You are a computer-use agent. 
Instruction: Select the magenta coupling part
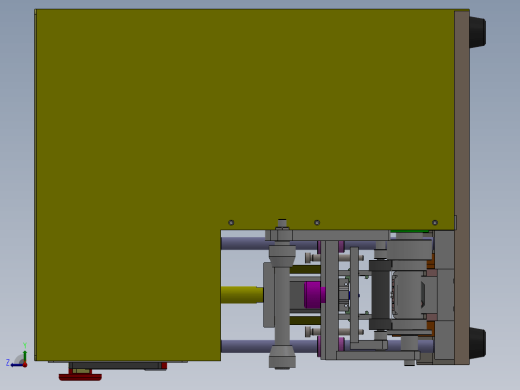[314, 295]
